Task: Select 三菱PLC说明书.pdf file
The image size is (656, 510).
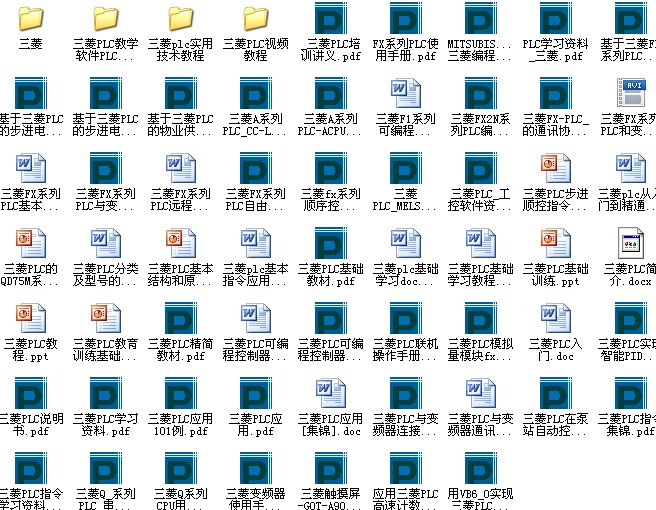Action: [31, 394]
